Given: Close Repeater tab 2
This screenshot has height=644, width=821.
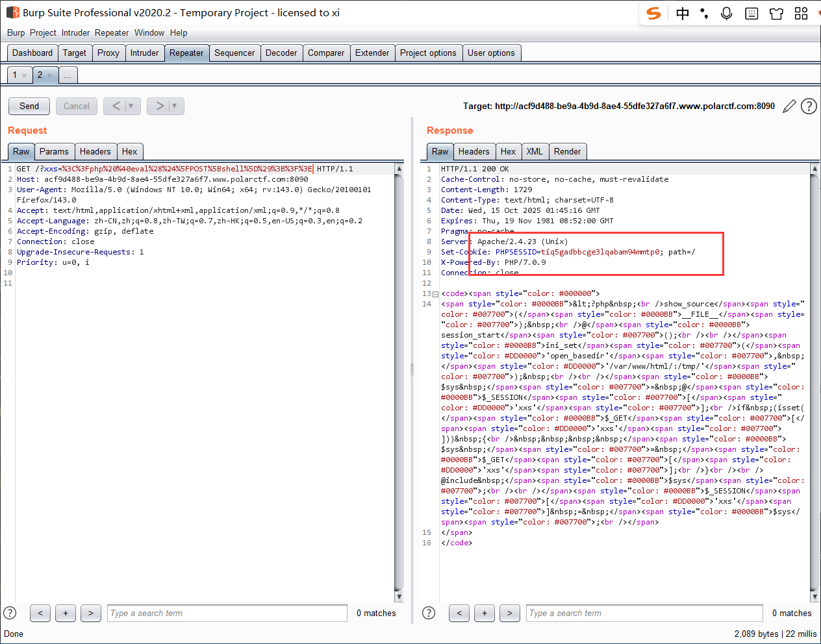Looking at the screenshot, I should point(49,76).
